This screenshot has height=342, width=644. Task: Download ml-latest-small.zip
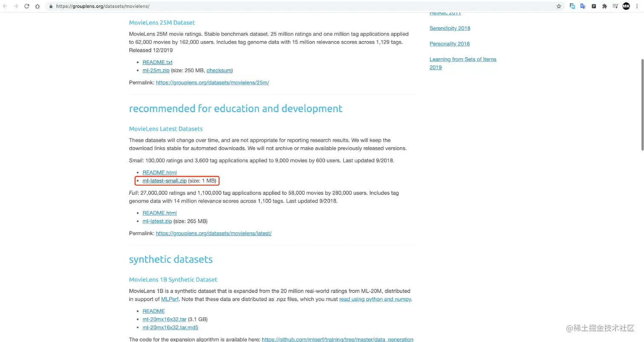164,181
